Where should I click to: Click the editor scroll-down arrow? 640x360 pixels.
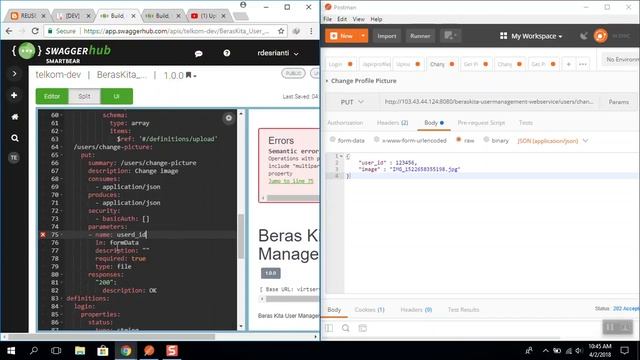pos(241,326)
